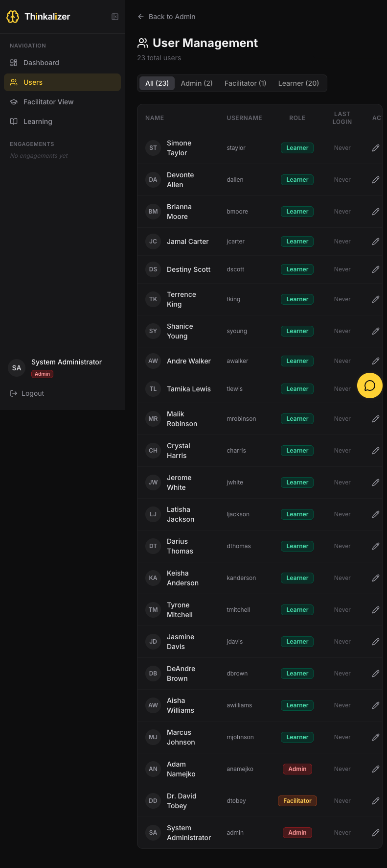Open edit for System Administrator row

[x=376, y=833]
